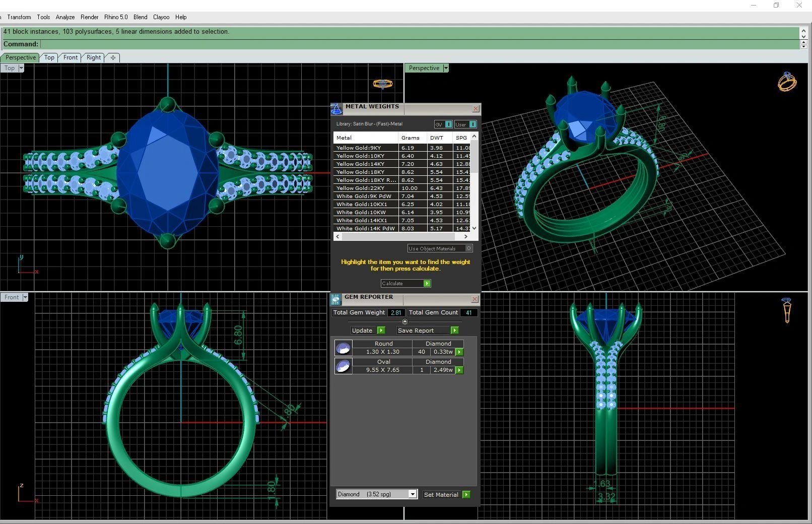
Task: Click the round diamond gem thumbnail
Action: coord(343,348)
